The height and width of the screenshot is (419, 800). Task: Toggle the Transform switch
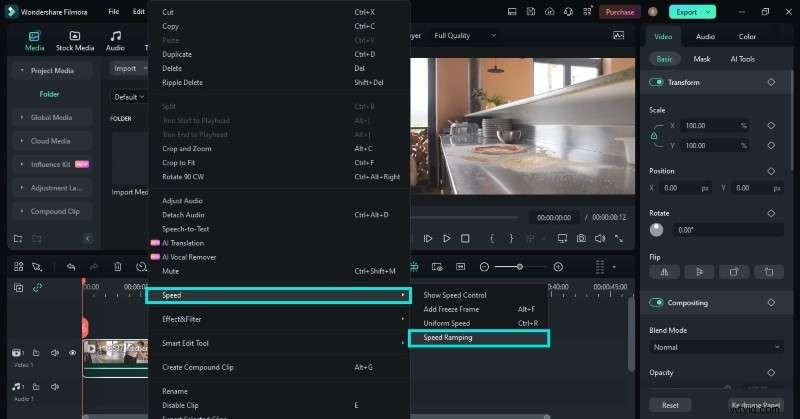[x=656, y=82]
